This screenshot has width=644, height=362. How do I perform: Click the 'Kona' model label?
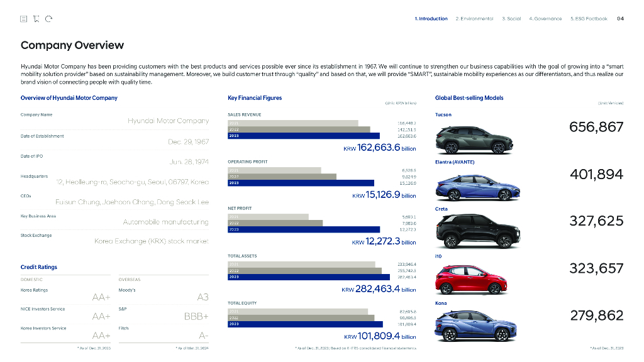(441, 304)
